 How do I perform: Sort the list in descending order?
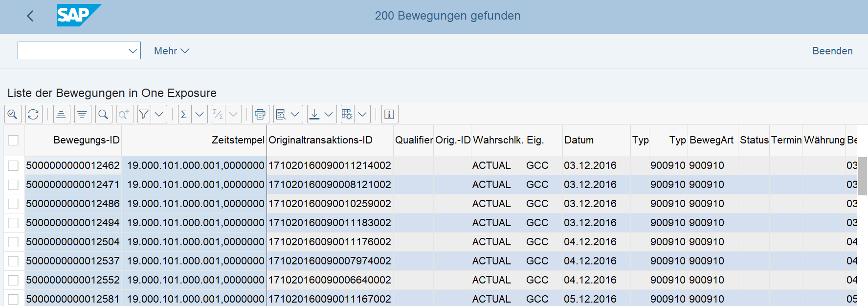coord(82,114)
